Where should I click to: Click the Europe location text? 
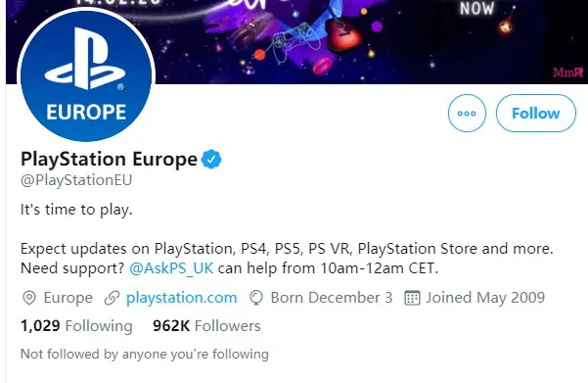(68, 298)
